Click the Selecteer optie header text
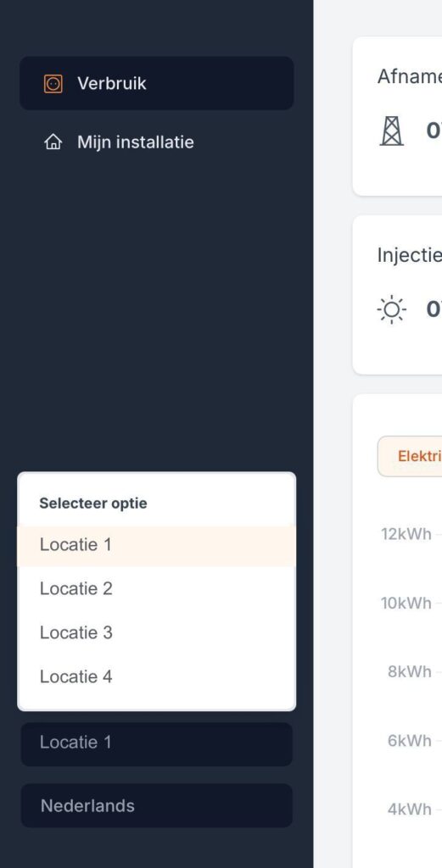The width and height of the screenshot is (442, 868). (93, 504)
